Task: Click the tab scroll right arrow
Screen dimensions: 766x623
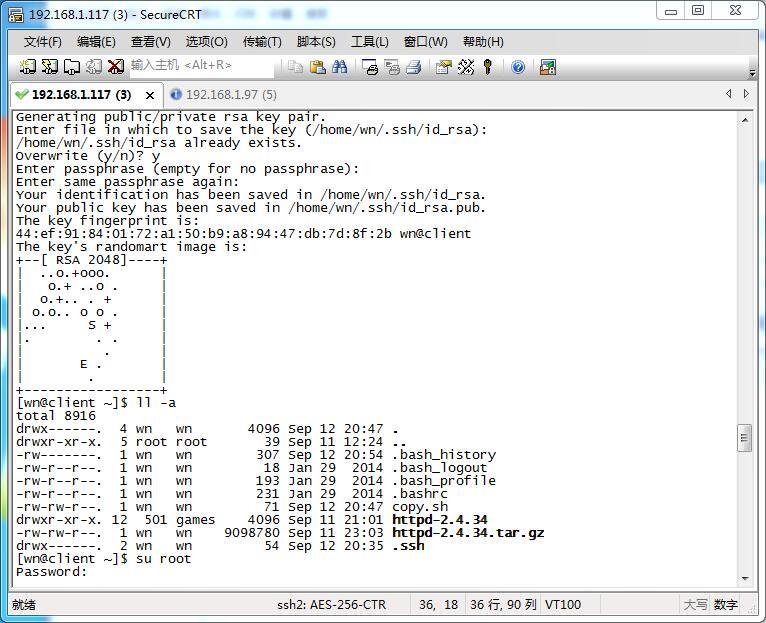Action: pos(746,94)
